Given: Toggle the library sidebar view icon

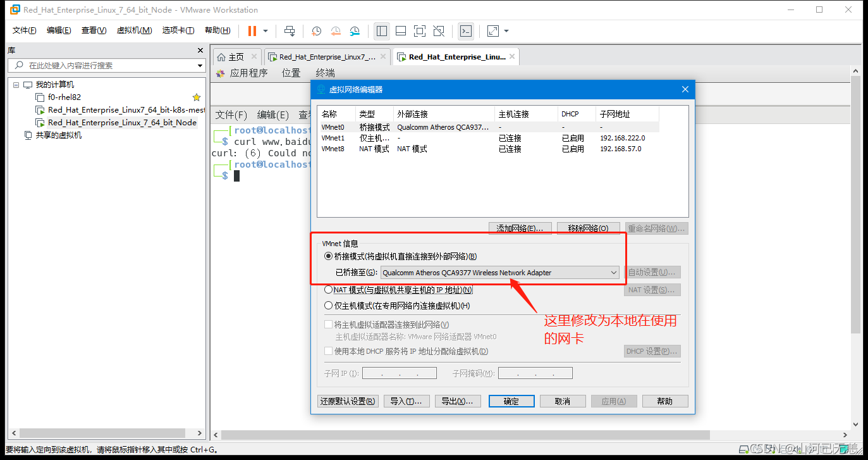Looking at the screenshot, I should [381, 30].
